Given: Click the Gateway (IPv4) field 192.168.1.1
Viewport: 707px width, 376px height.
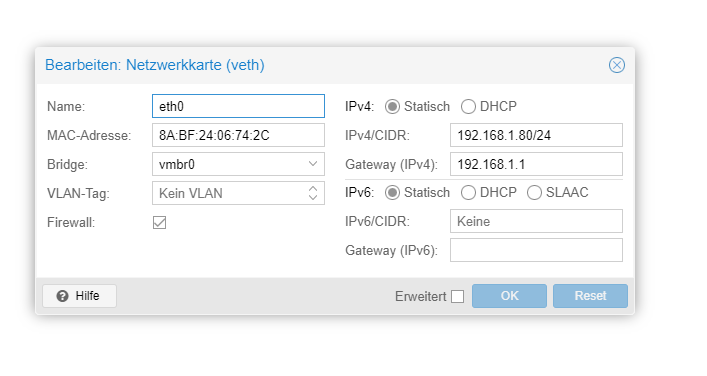Looking at the screenshot, I should click(536, 164).
